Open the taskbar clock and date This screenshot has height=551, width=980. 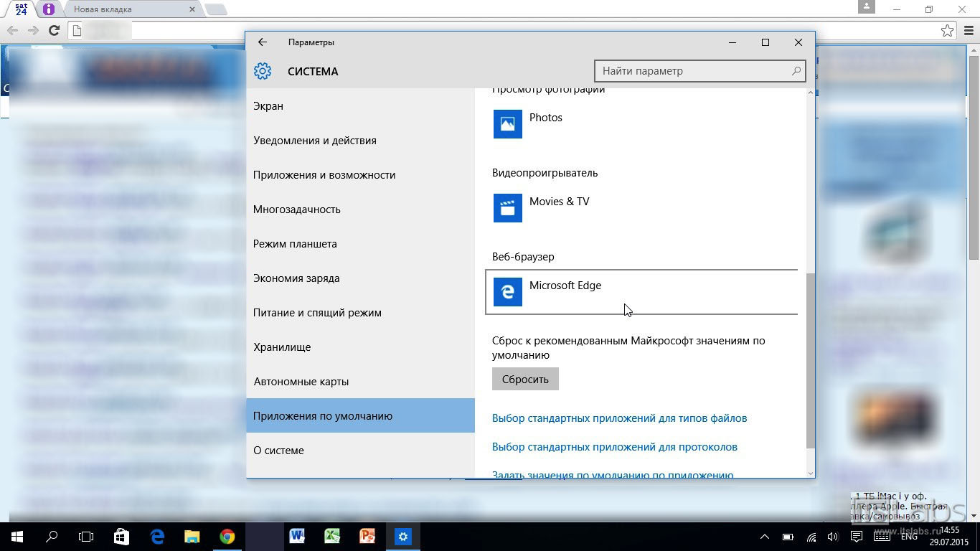(x=949, y=537)
